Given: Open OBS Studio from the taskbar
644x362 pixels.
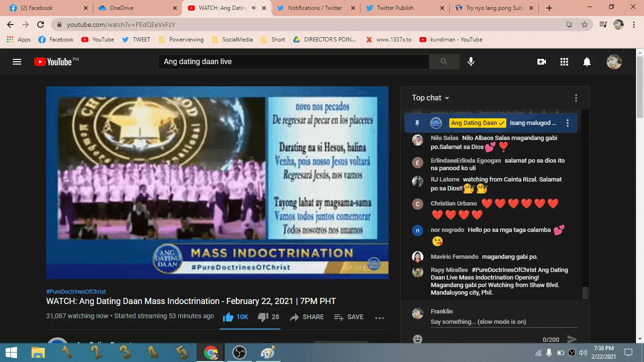Looking at the screenshot, I should coord(239,353).
